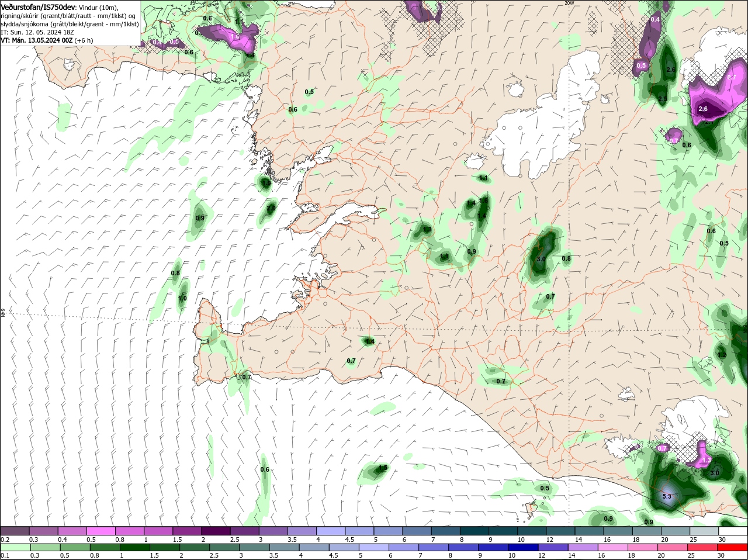Image resolution: width=748 pixels, height=560 pixels.
Task: Pick snow scale swatch between 0.5 and 0.8
Action: point(101,531)
